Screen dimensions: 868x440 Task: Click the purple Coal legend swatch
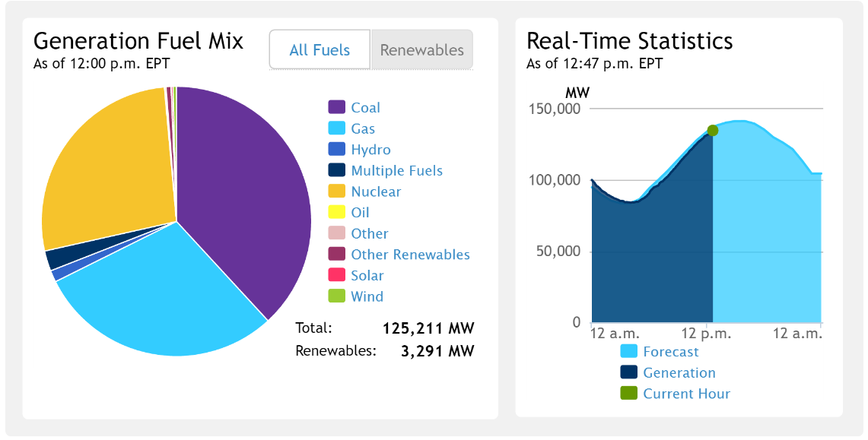(x=337, y=108)
